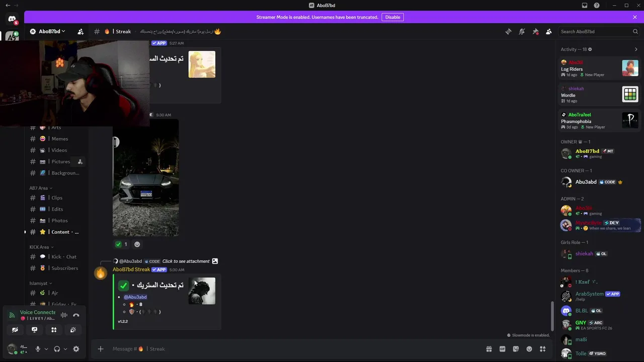Click 'Click to see attachment' reply link
Screen dimensions: 644x362
click(186, 261)
